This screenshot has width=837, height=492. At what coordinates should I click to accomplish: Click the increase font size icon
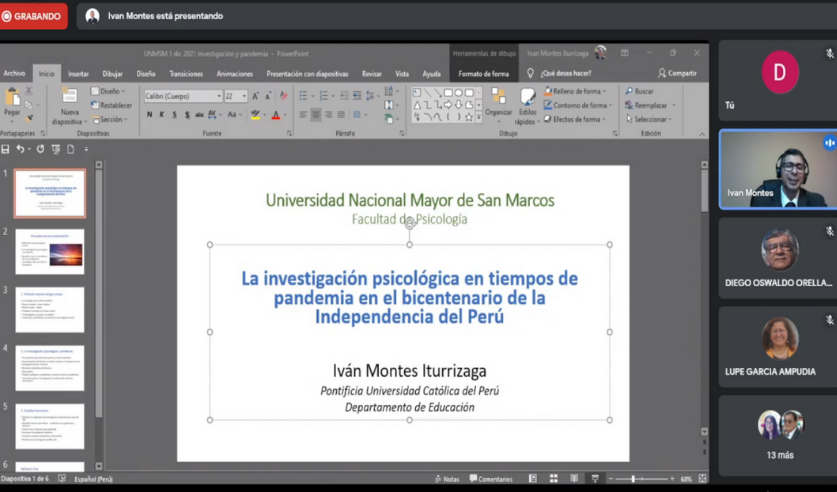(255, 96)
